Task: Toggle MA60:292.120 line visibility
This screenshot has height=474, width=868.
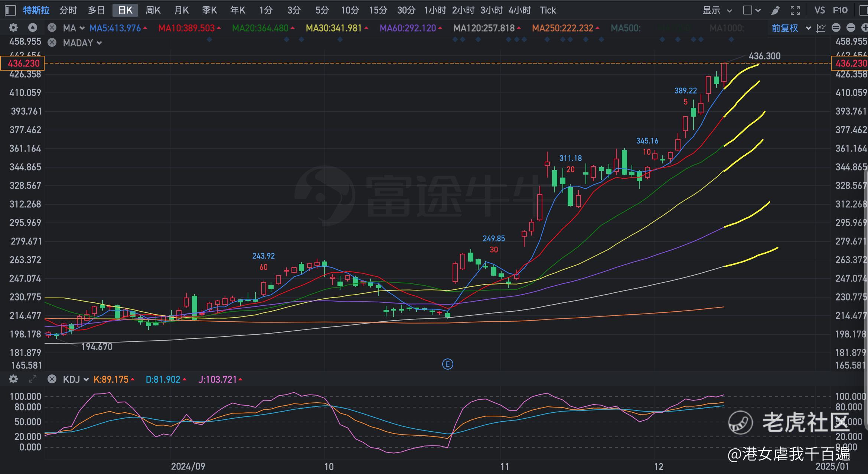Action: coord(411,28)
